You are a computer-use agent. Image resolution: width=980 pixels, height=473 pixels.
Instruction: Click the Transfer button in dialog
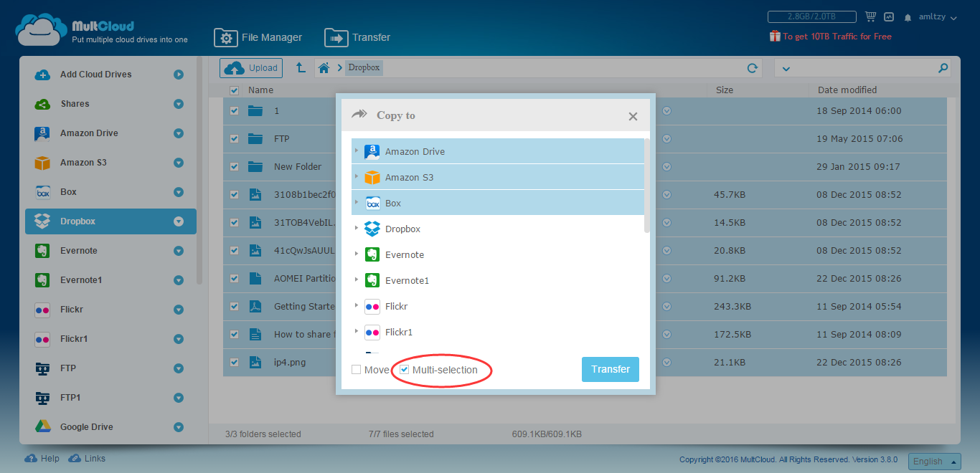tap(611, 369)
